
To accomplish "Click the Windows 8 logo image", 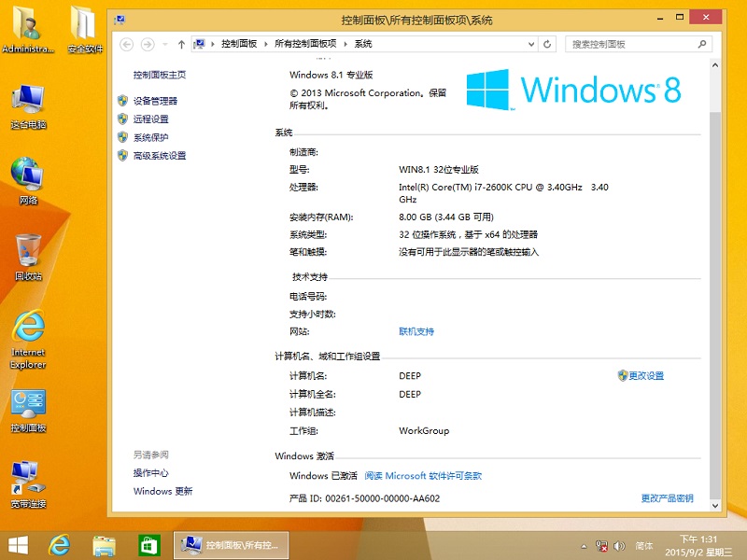I will 573,90.
